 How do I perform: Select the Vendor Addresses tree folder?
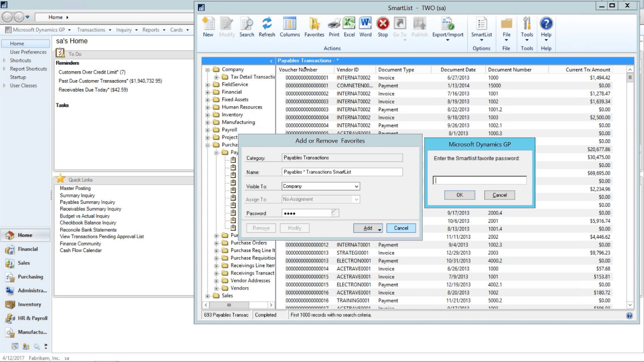coord(250,281)
